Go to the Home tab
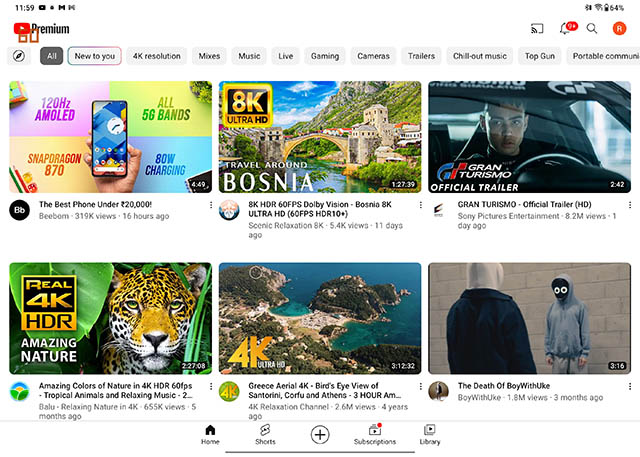 tap(210, 435)
